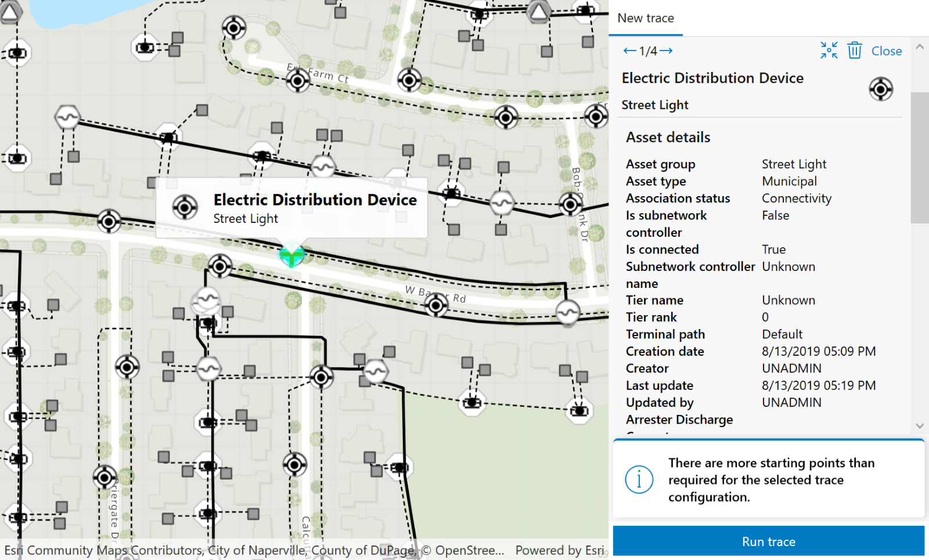
Task: Delete the starting point using trash icon
Action: click(x=854, y=50)
